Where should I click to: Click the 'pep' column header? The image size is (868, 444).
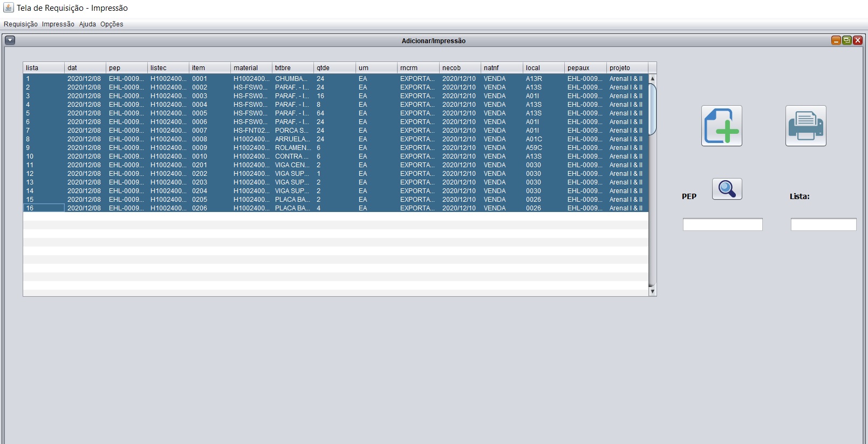point(127,68)
